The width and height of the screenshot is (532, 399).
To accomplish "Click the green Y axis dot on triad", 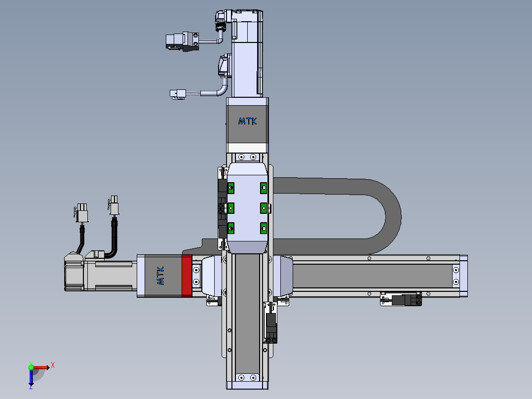I will (x=31, y=367).
